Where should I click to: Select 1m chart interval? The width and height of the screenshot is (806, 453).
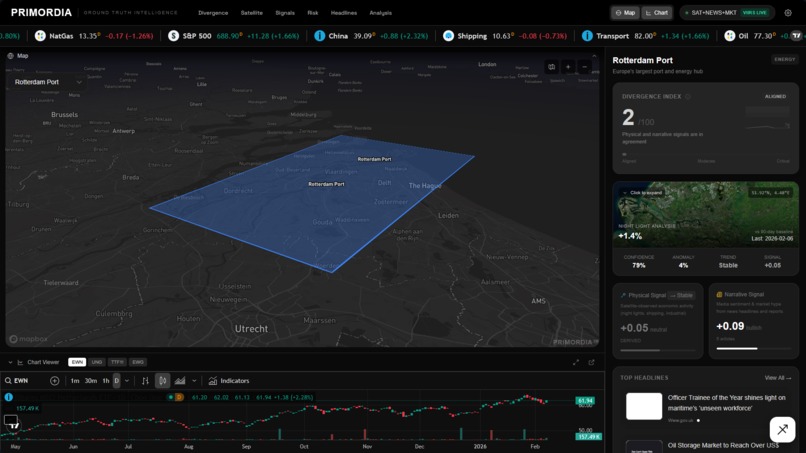[75, 381]
